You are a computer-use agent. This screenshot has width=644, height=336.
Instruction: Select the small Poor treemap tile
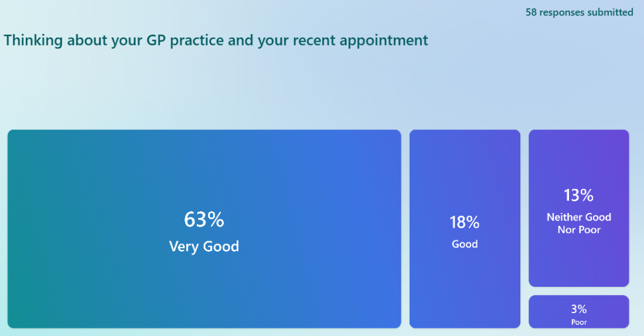coord(579,312)
